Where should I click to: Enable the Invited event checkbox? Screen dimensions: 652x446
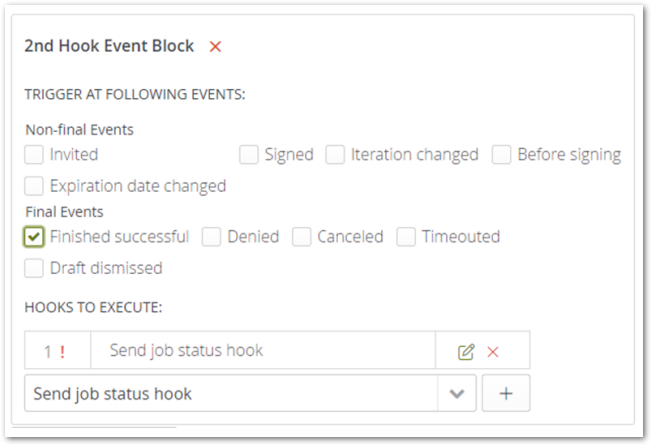(35, 155)
